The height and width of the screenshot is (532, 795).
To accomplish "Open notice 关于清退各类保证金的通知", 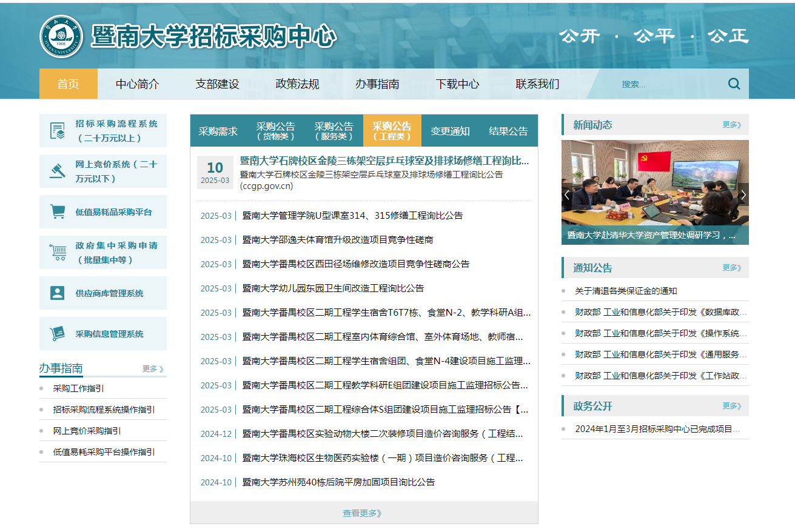I will (626, 291).
